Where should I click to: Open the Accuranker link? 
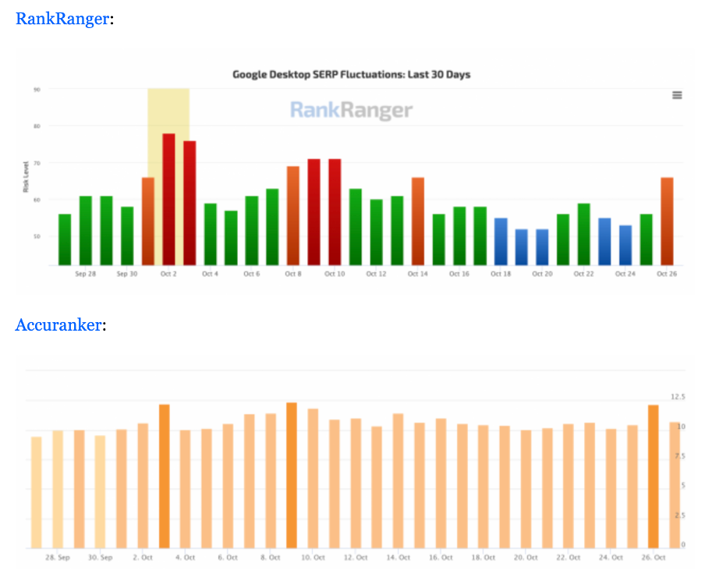(x=58, y=324)
